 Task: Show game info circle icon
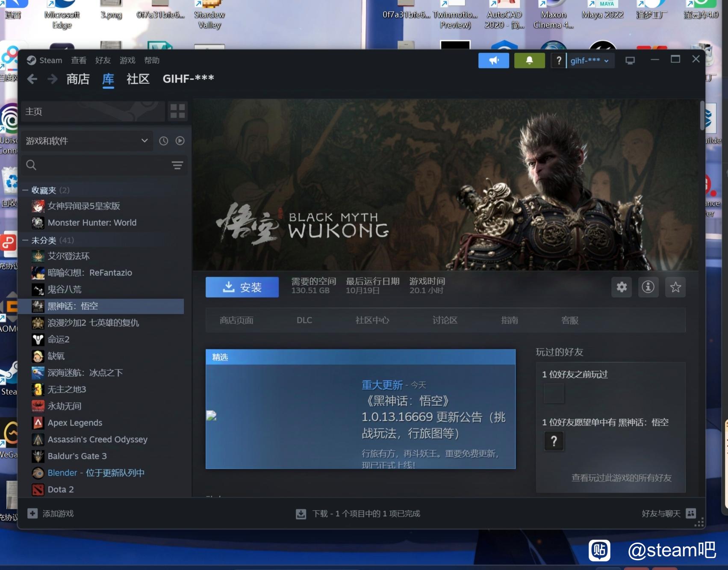648,287
